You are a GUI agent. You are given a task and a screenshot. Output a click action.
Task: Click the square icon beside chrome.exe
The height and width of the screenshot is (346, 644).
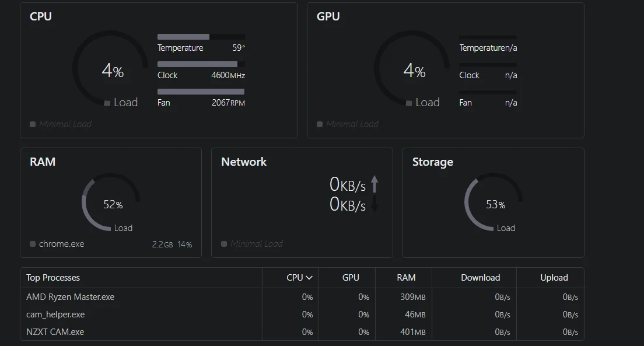pos(33,244)
